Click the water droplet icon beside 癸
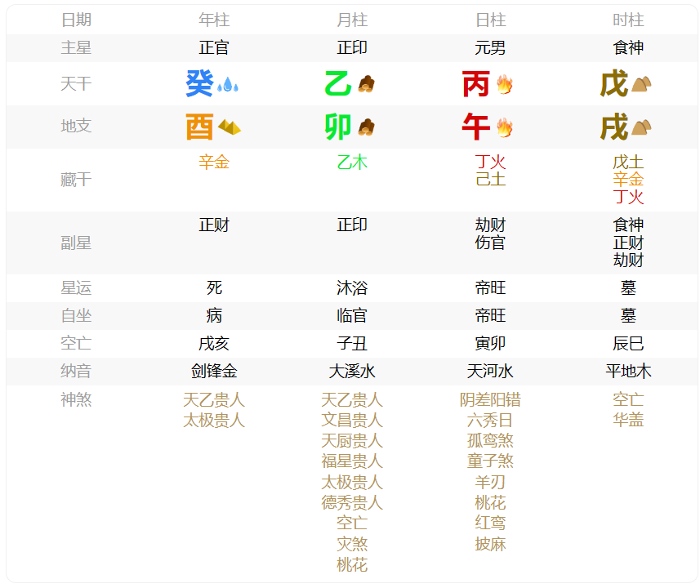The image size is (700, 588). tap(228, 84)
